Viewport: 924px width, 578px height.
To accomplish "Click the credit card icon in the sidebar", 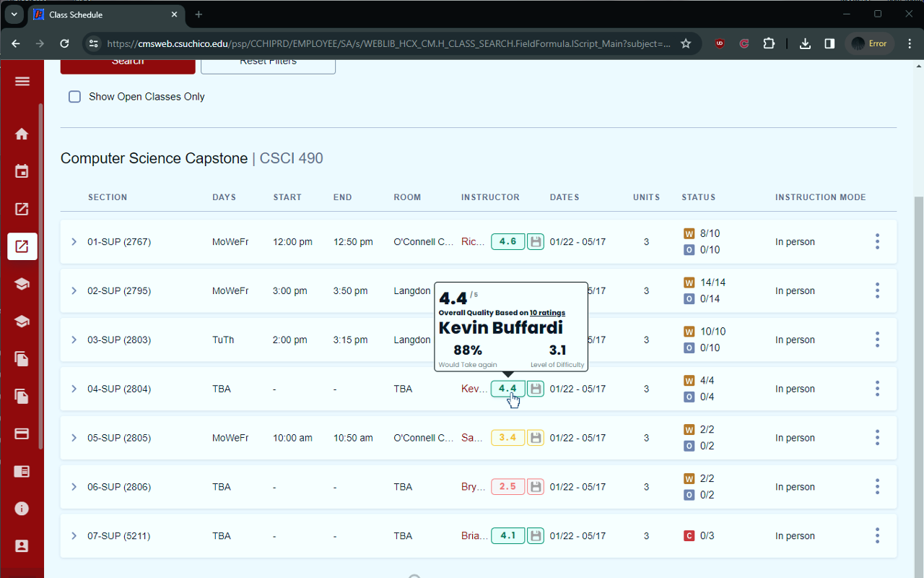I will [22, 434].
